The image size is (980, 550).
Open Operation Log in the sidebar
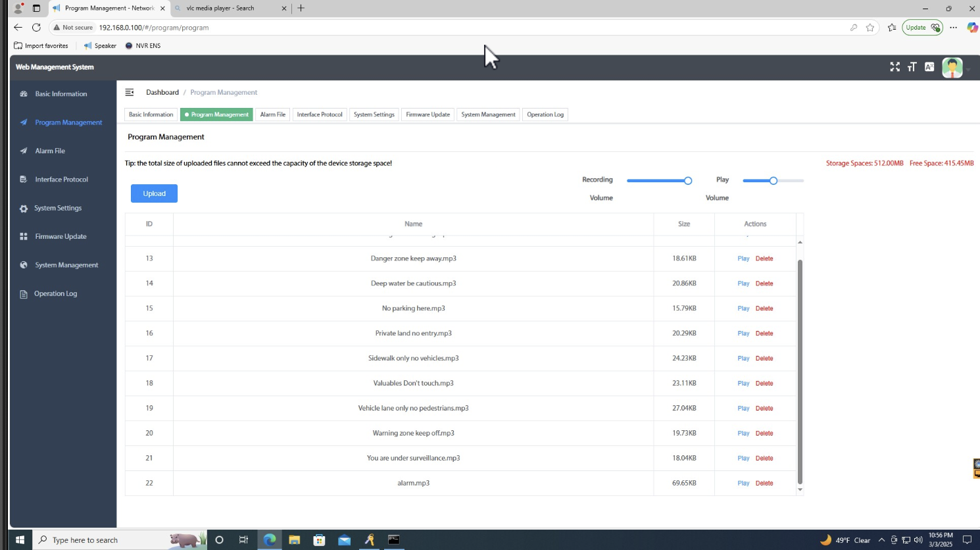[x=55, y=293]
